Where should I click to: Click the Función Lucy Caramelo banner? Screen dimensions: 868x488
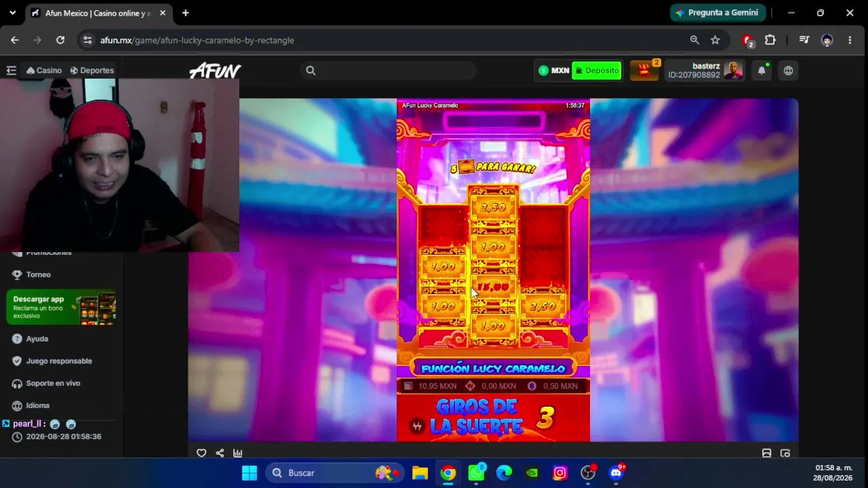click(x=493, y=369)
